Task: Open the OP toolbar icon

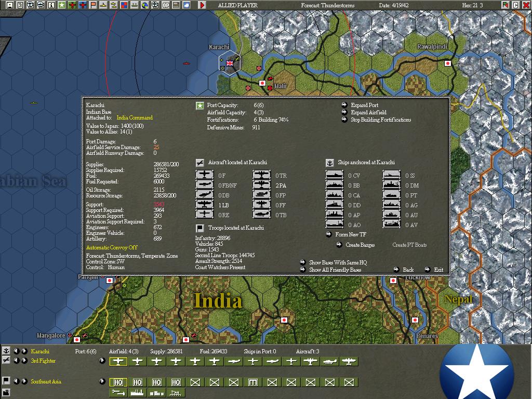Action: point(166,5)
